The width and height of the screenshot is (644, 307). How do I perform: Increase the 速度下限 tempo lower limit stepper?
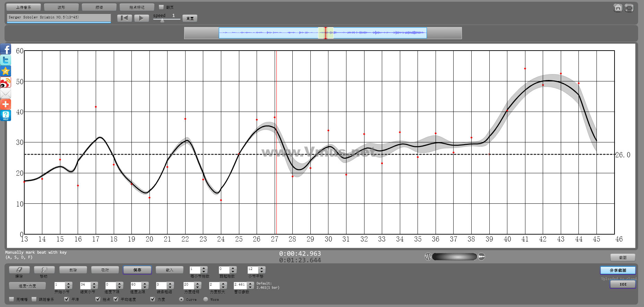[x=120, y=284]
